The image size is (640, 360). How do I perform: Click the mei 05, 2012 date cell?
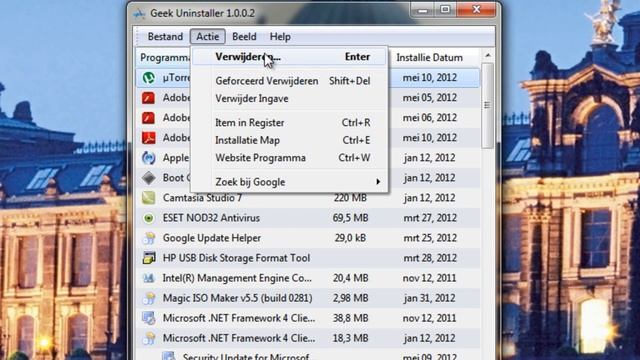(429, 98)
